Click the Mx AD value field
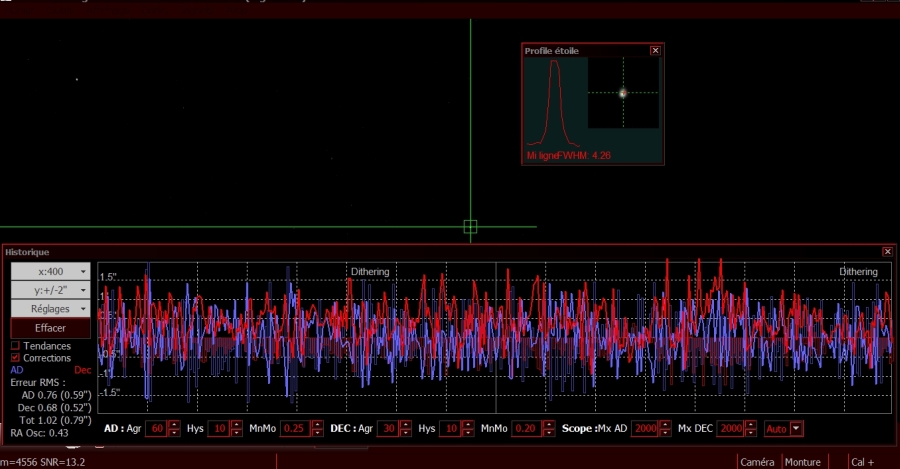 pos(645,429)
